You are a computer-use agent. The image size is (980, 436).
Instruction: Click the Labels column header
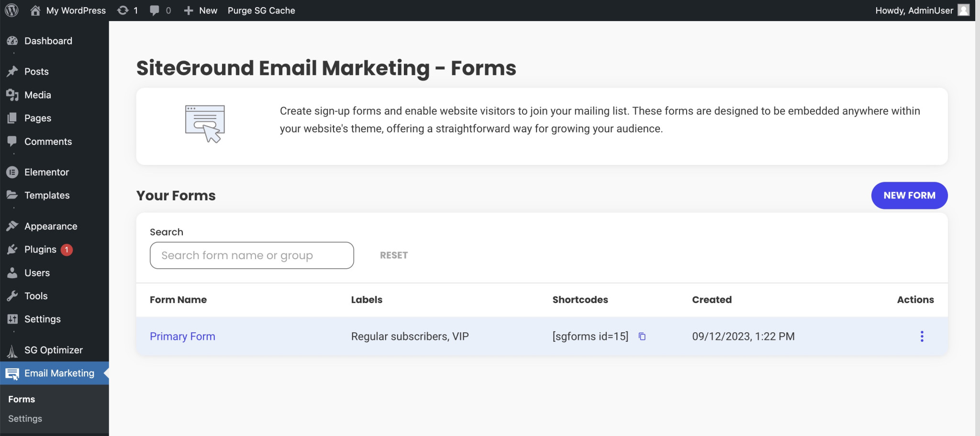[x=367, y=300]
